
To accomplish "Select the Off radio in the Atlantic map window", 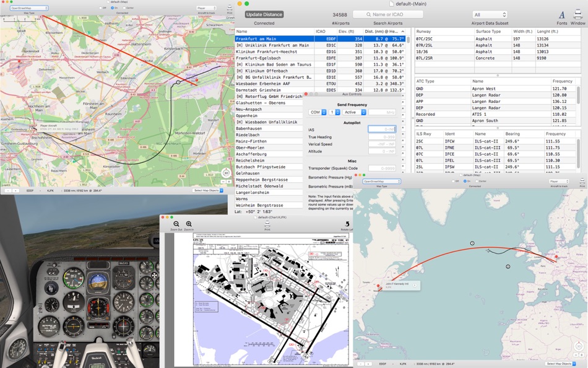I will click(453, 182).
